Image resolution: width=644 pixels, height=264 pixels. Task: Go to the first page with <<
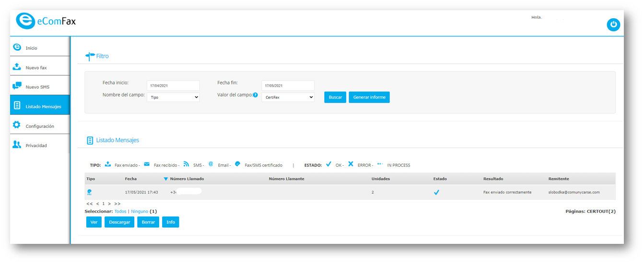90,204
